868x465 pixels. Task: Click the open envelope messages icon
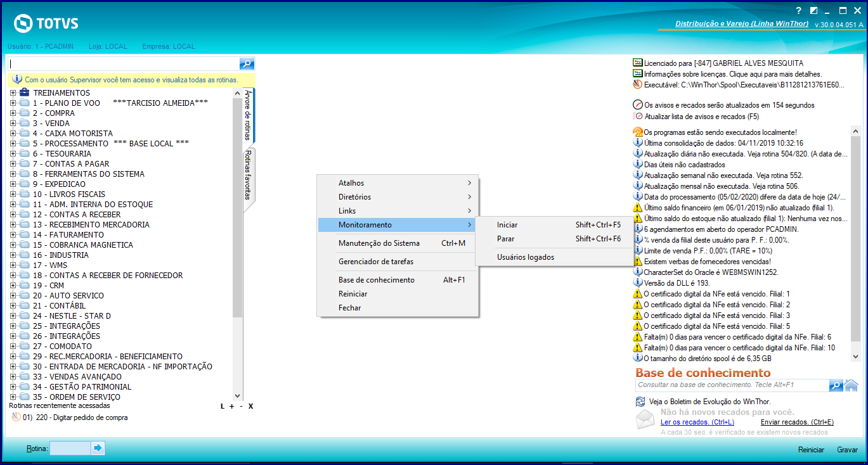point(645,419)
